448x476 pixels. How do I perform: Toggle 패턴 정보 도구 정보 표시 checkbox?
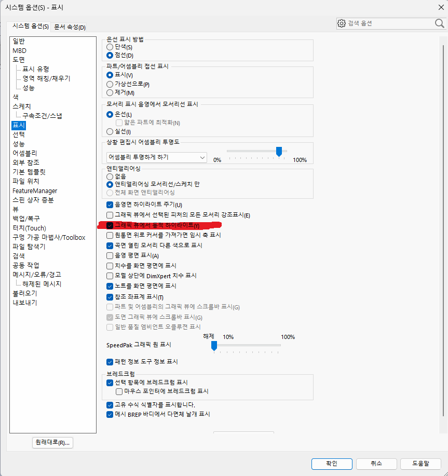(x=110, y=362)
